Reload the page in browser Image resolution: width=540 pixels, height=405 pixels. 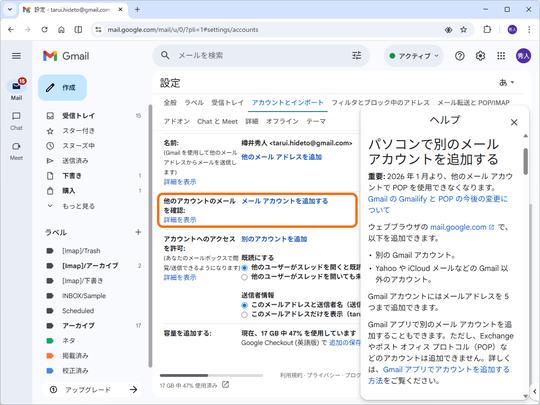click(44, 30)
